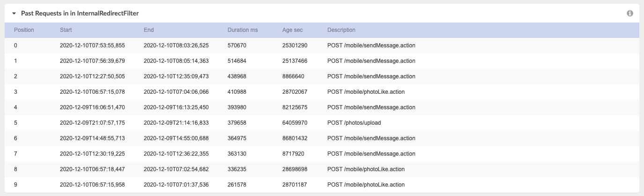The width and height of the screenshot is (644, 196).
Task: Click the Age sec column header
Action: pyautogui.click(x=292, y=30)
